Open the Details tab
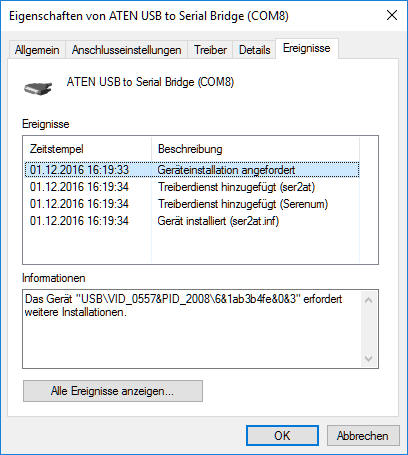Image resolution: width=408 pixels, height=455 pixels. (254, 50)
